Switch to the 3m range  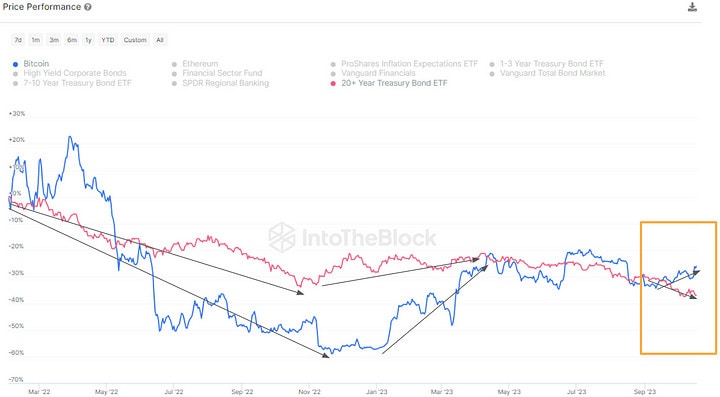point(54,40)
